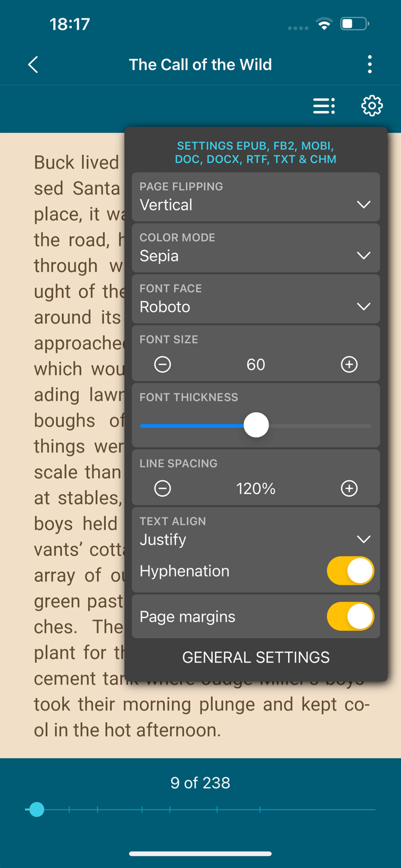
Task: Adjust the Font Thickness slider
Action: [256, 425]
